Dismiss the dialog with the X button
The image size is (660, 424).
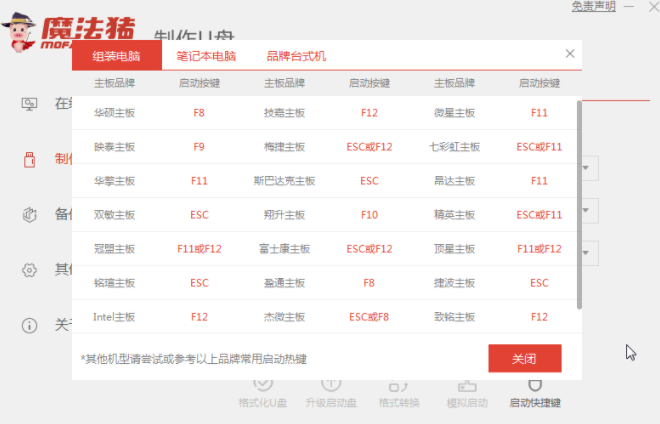[x=570, y=54]
